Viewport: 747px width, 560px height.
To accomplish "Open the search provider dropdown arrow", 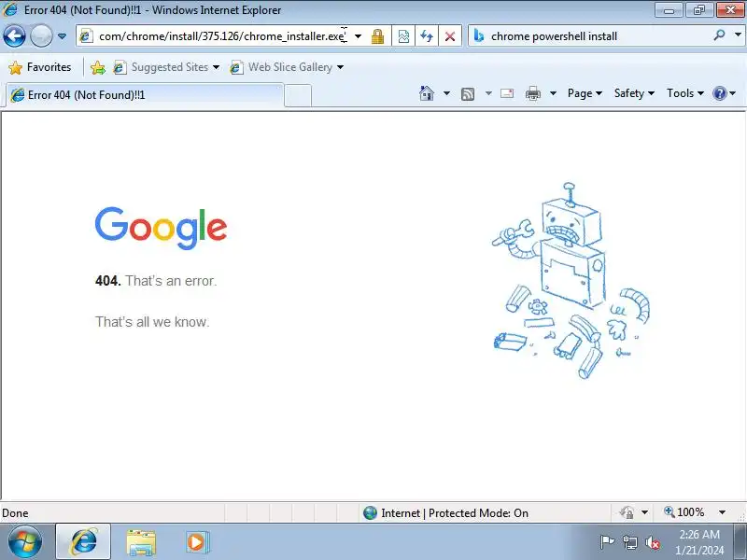I will [738, 35].
